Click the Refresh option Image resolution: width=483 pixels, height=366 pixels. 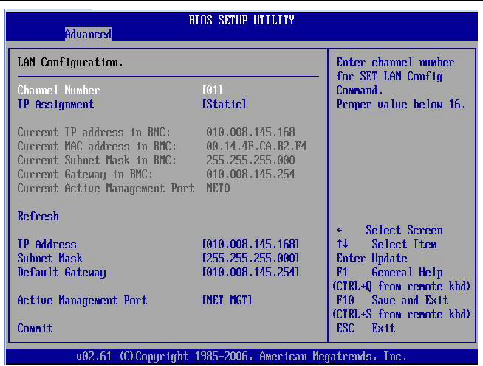click(38, 216)
